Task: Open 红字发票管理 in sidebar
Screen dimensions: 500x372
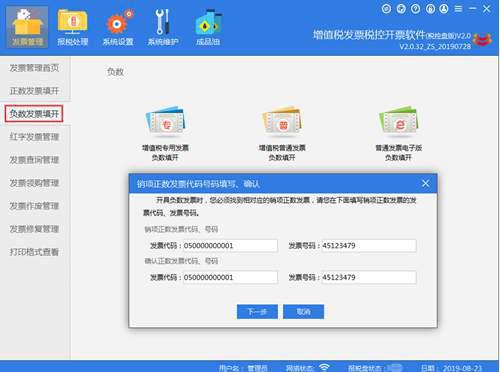Action: [34, 137]
